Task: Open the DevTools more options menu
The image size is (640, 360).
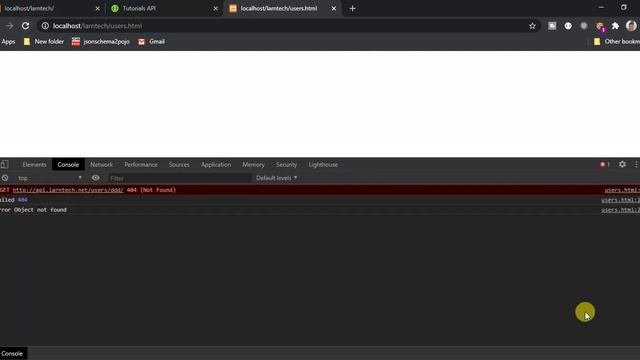Action: (636, 164)
